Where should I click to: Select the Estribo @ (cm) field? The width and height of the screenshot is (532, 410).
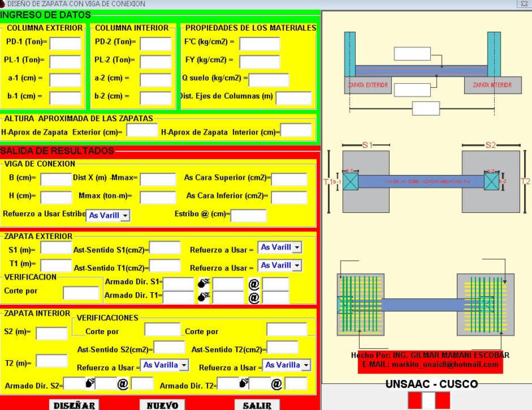click(x=248, y=216)
